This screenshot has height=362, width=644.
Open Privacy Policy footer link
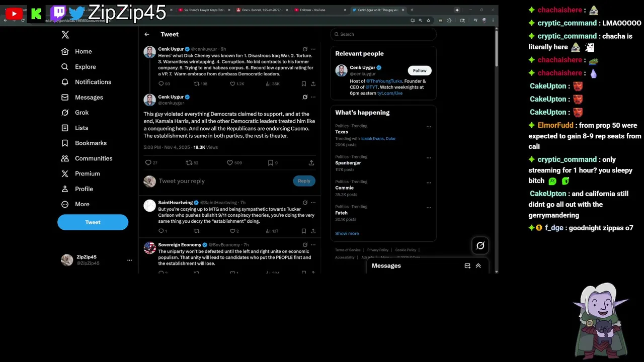378,250
